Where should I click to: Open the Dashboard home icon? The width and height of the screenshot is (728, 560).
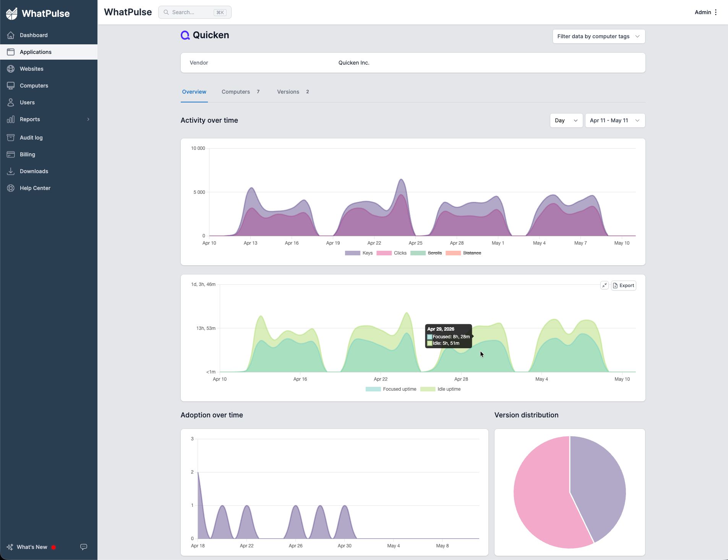[11, 35]
